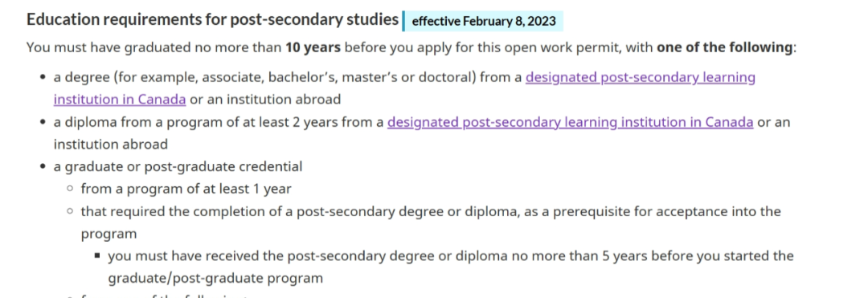This screenshot has width=868, height=298.
Task: Click the 'Education requirements for post-secondary studies' heading
Action: (212, 20)
